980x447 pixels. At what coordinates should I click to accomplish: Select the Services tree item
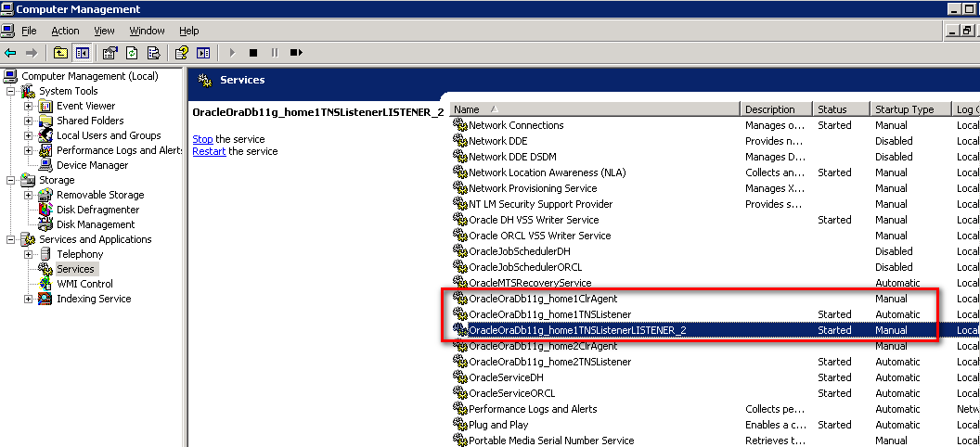(x=75, y=269)
